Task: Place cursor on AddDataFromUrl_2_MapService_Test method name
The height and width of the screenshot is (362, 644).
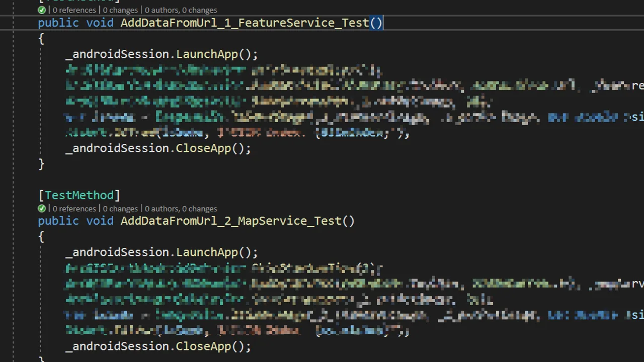Action: (x=231, y=221)
